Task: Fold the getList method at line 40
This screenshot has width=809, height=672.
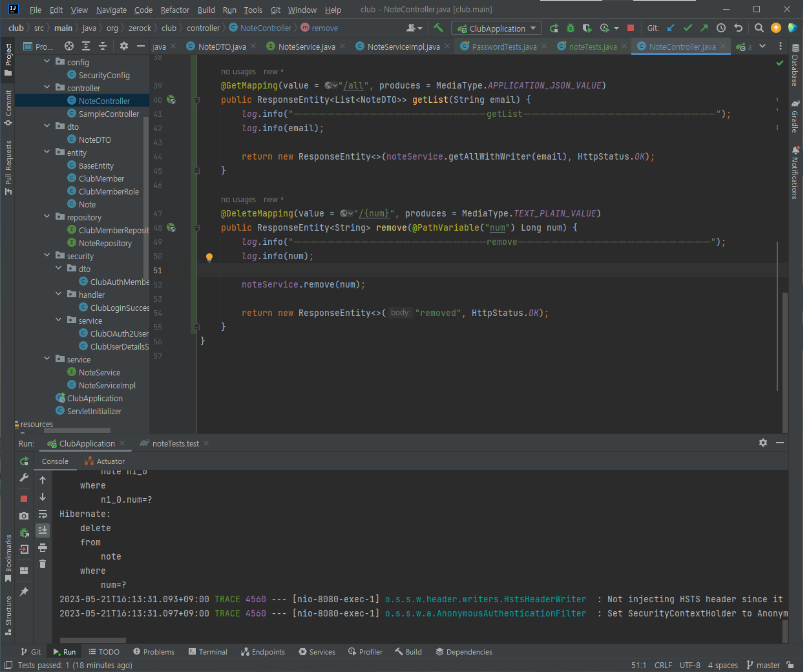Action: pyautogui.click(x=196, y=100)
